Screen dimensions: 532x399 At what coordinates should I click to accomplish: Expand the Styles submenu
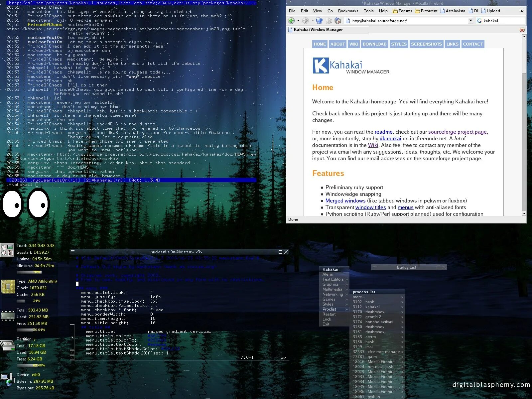pos(335,304)
